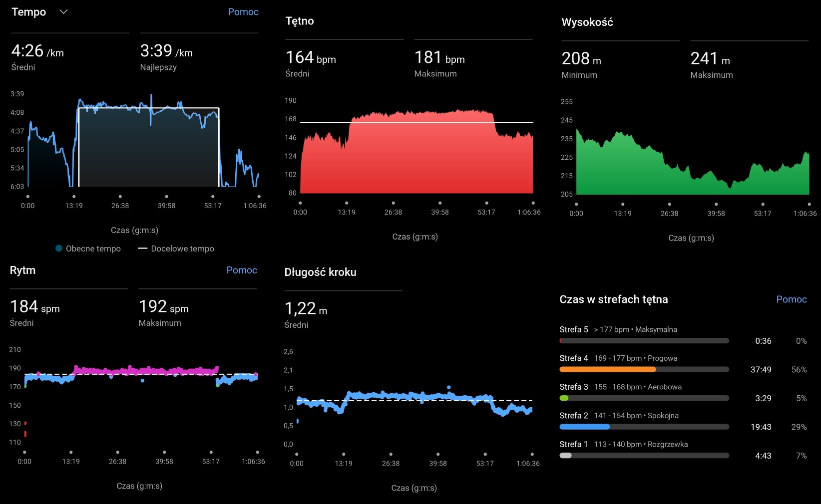Click 13:19 time marker on Rytm chart
The height and width of the screenshot is (504, 821).
[71, 462]
